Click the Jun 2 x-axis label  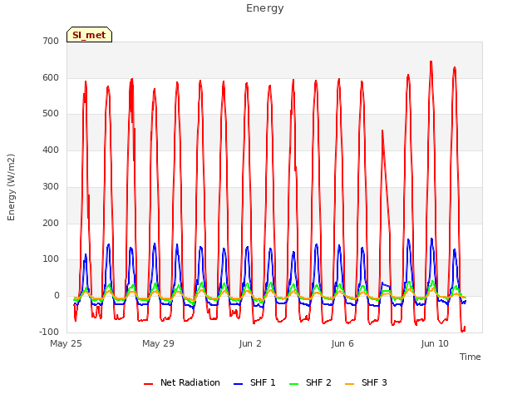pyautogui.click(x=250, y=343)
